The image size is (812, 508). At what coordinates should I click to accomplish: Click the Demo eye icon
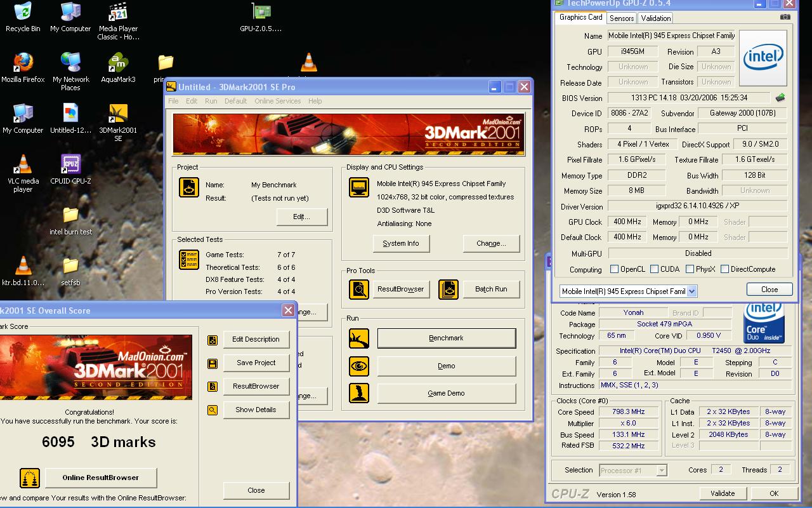(359, 366)
